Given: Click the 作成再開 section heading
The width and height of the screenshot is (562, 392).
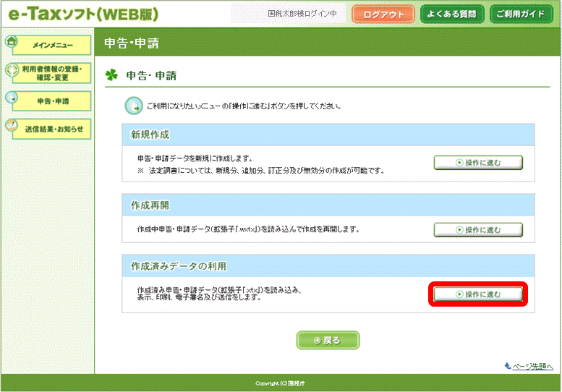Looking at the screenshot, I should (150, 205).
